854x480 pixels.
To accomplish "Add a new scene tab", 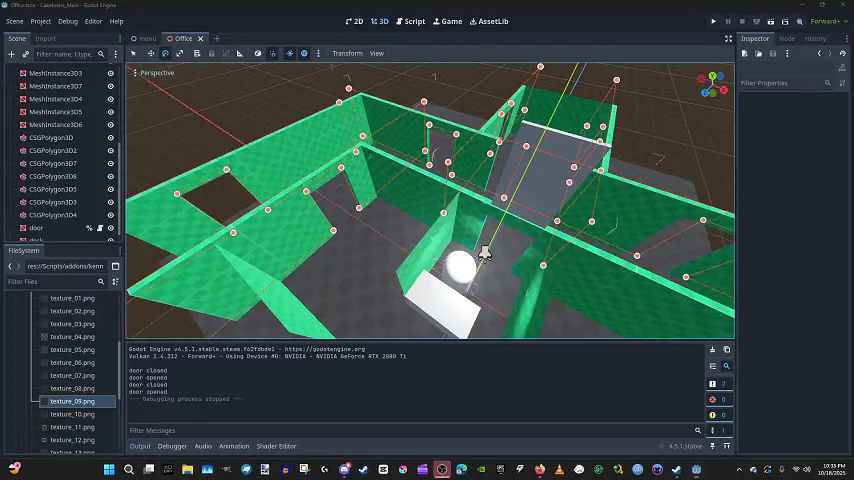I will [217, 39].
